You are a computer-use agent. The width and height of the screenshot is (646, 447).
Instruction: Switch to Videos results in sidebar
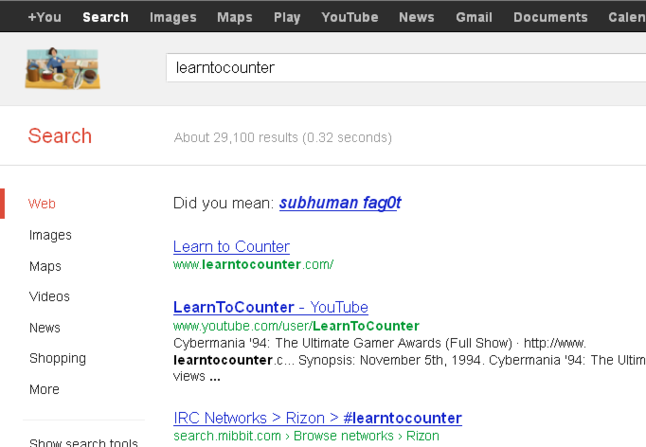pyautogui.click(x=49, y=297)
